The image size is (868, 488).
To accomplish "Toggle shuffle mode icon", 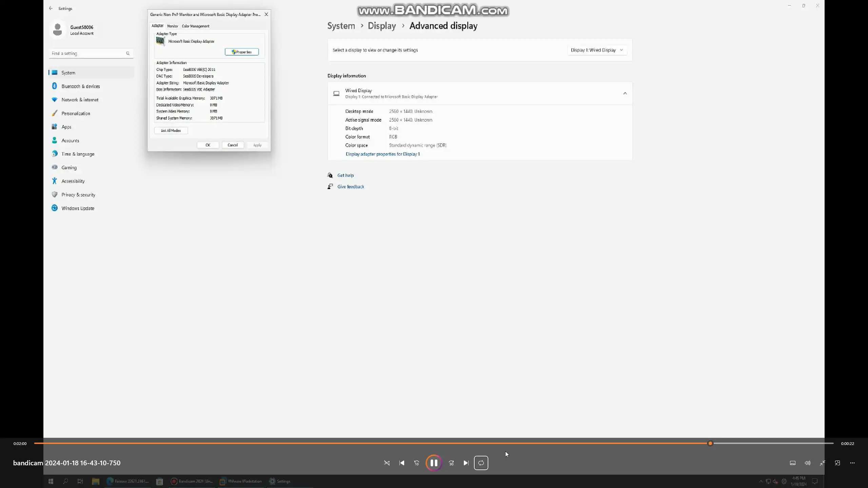I will tap(387, 463).
